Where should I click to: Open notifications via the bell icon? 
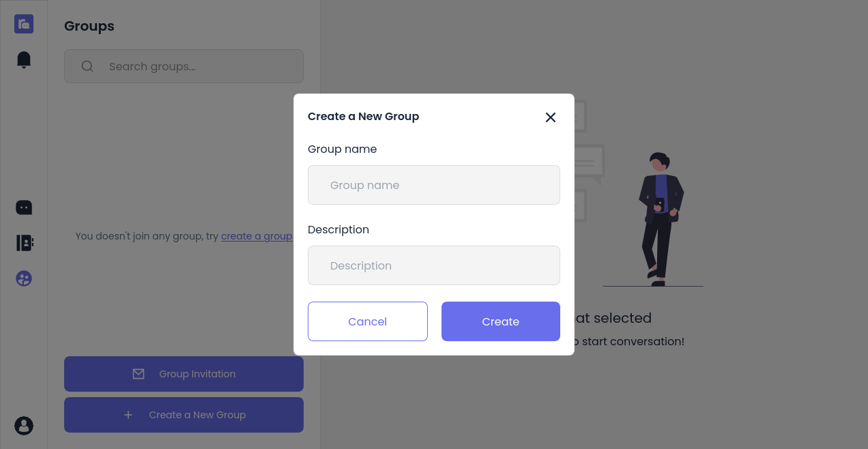click(24, 60)
